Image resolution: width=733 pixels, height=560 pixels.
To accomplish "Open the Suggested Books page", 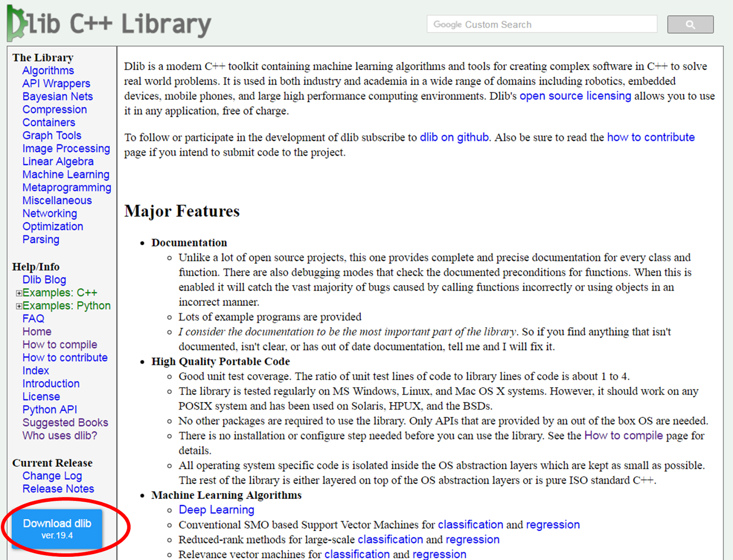I will (65, 423).
